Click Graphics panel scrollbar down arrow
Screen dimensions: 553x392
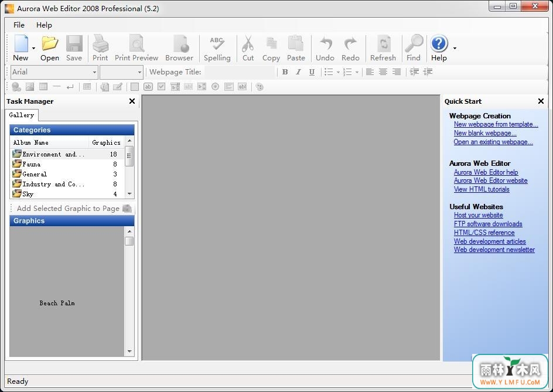[x=129, y=352]
